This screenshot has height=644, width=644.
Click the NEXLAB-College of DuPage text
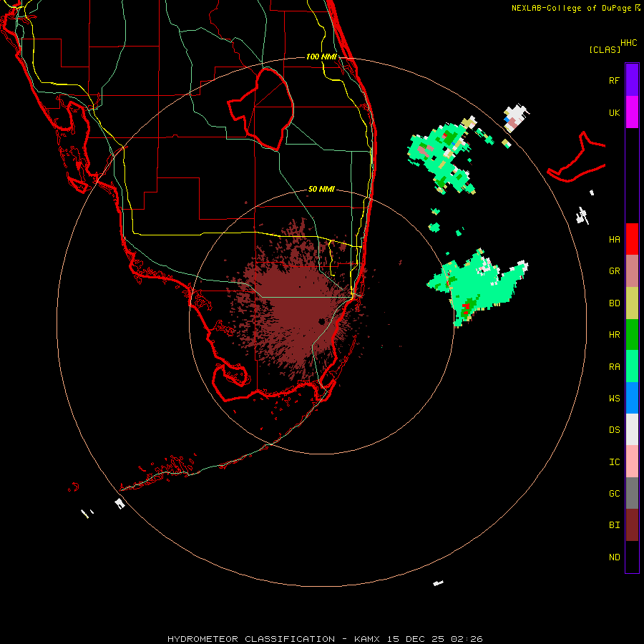[x=572, y=8]
